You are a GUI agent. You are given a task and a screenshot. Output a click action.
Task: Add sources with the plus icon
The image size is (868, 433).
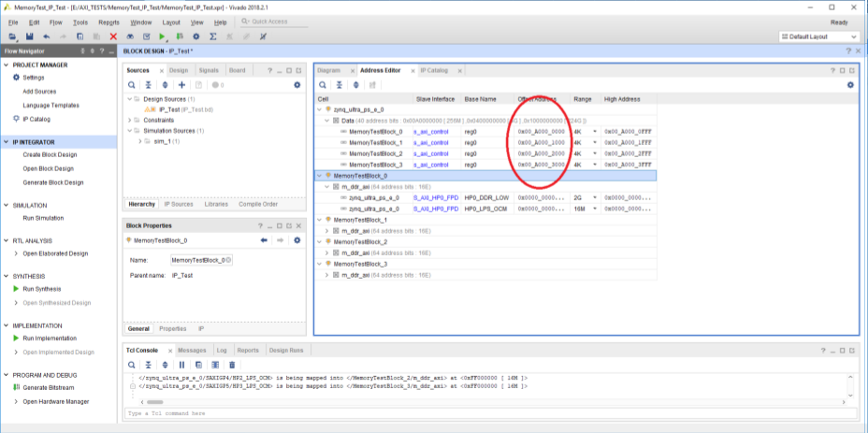coord(181,85)
